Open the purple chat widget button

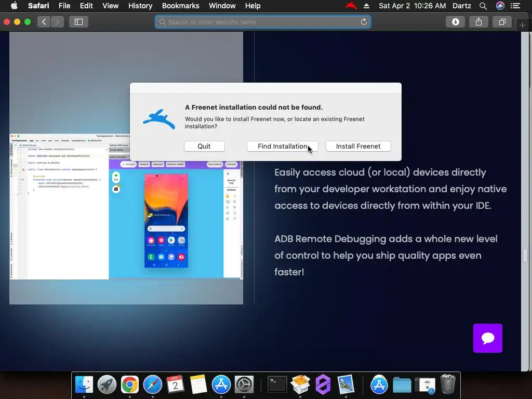click(487, 338)
